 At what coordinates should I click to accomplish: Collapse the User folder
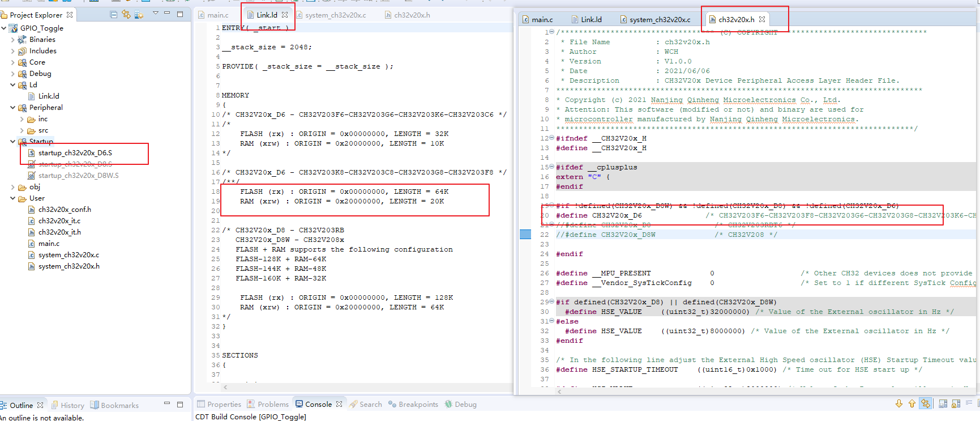pyautogui.click(x=13, y=198)
